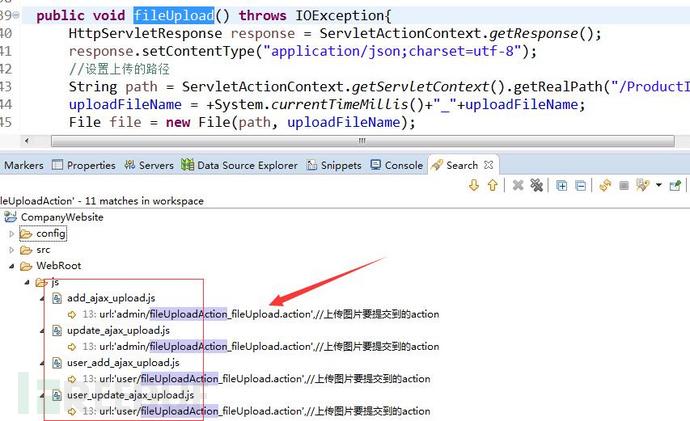Click the editor horizontal scrollbar thumb
The width and height of the screenshot is (690, 421).
tap(363, 141)
